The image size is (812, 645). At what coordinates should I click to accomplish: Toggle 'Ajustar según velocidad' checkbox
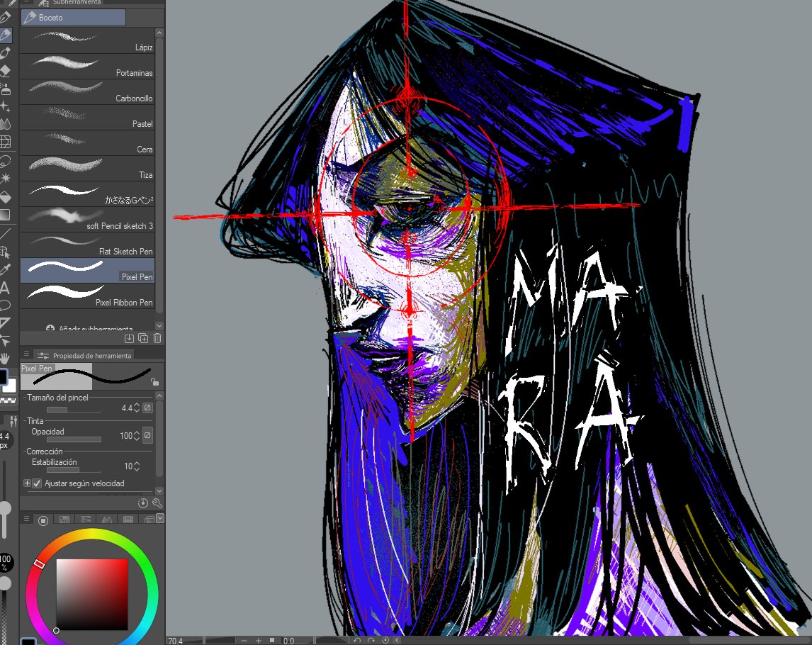[x=37, y=483]
